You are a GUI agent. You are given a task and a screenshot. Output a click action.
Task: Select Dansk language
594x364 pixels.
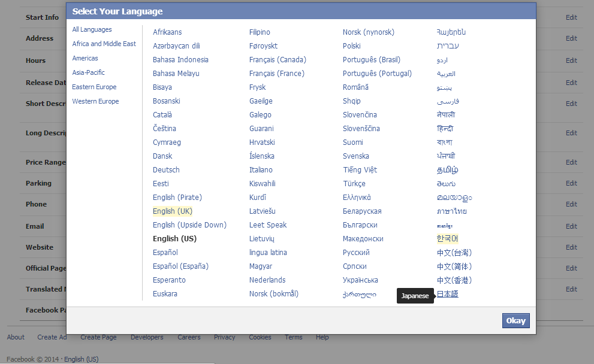point(162,156)
